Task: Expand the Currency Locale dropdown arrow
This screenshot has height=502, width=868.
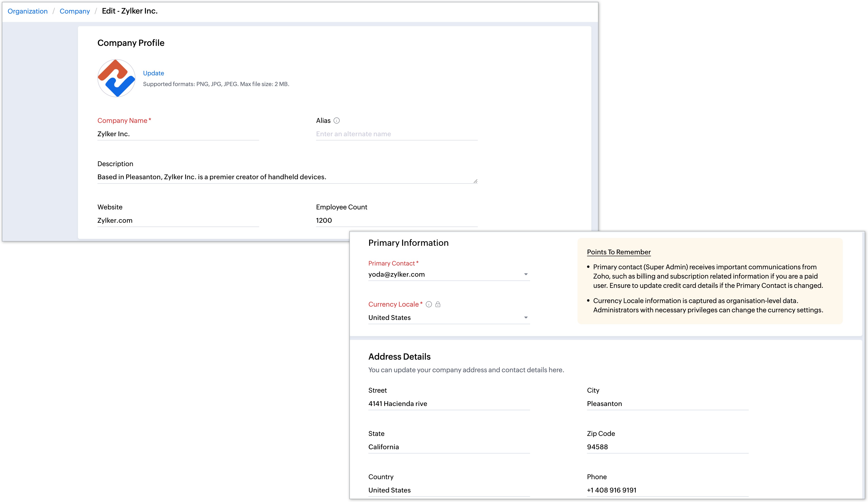Action: click(x=526, y=317)
